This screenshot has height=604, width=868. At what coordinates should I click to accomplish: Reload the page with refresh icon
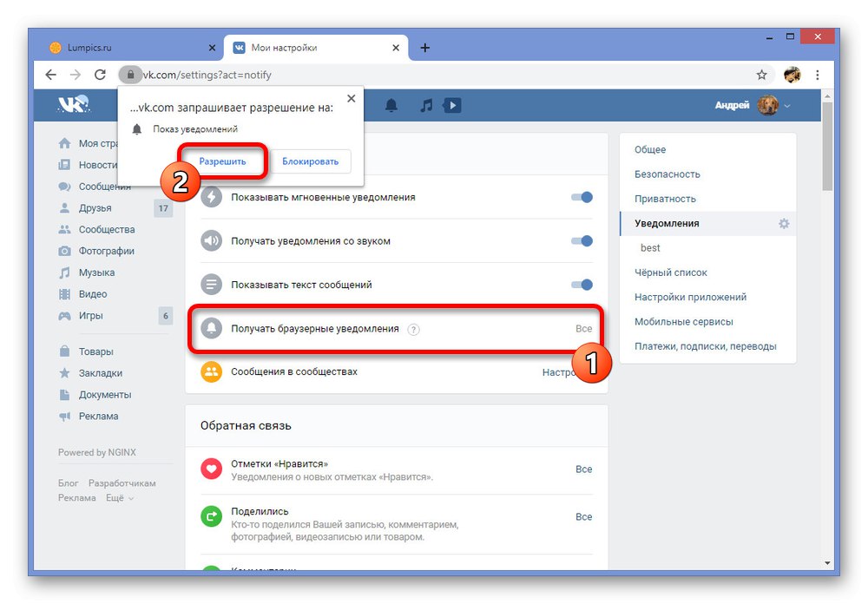[100, 75]
